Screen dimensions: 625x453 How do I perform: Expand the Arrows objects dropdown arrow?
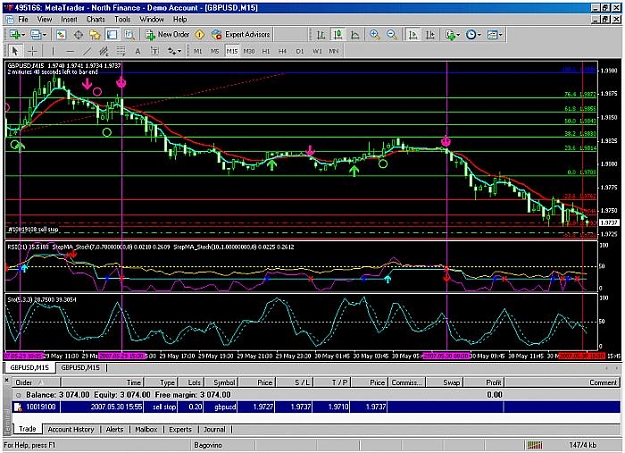tap(179, 51)
